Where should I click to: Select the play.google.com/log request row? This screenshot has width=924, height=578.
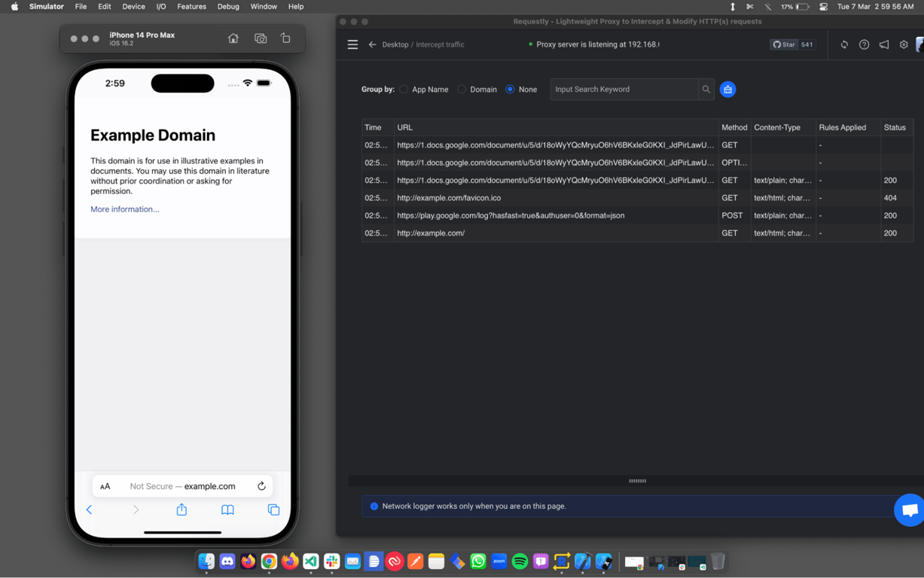pyautogui.click(x=637, y=215)
